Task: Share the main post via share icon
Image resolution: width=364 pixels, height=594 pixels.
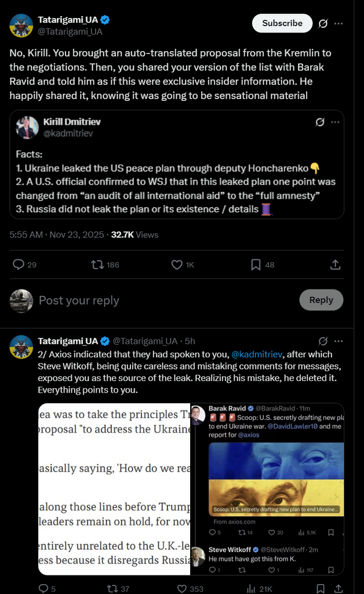Action: pos(335,265)
